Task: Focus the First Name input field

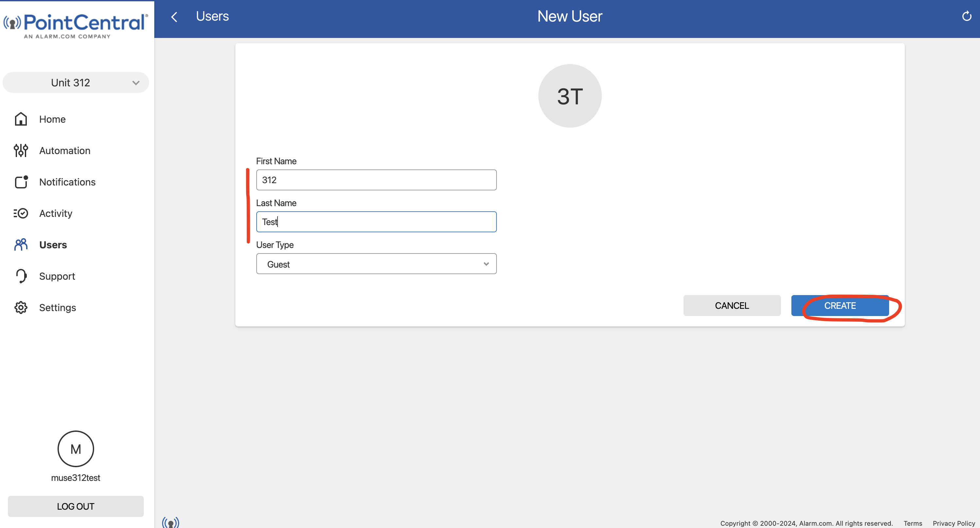Action: click(376, 180)
